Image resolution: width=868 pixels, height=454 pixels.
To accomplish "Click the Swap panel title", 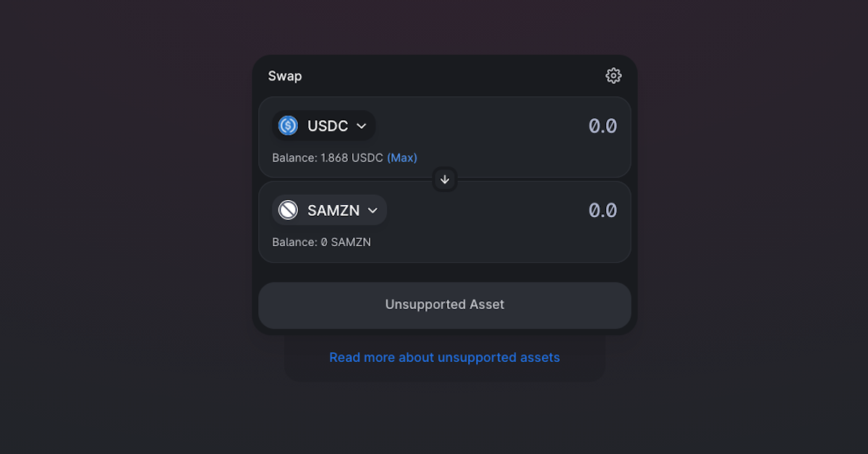I will (x=284, y=75).
